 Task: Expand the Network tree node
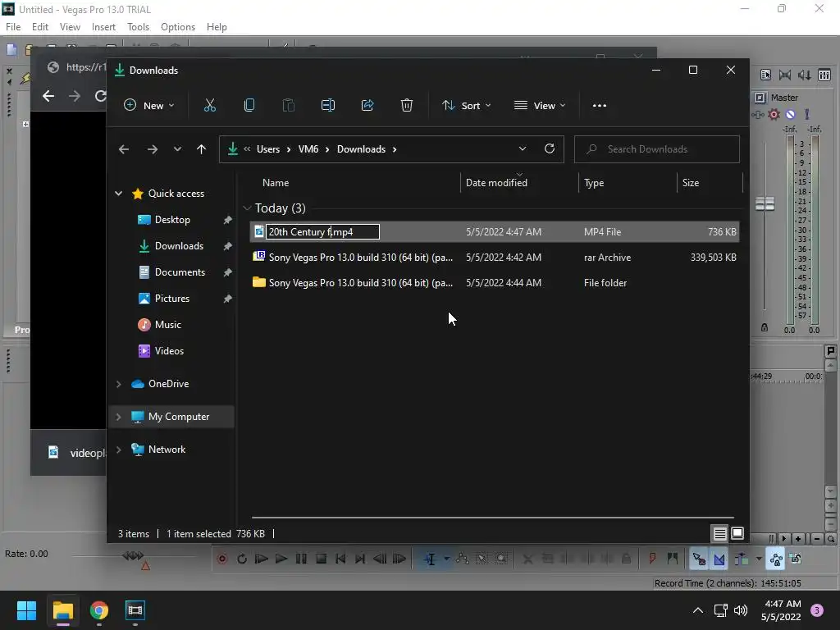(118, 450)
